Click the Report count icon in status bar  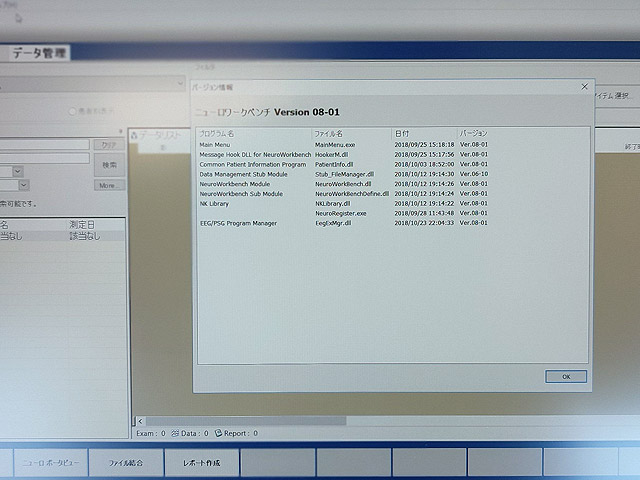pos(218,433)
